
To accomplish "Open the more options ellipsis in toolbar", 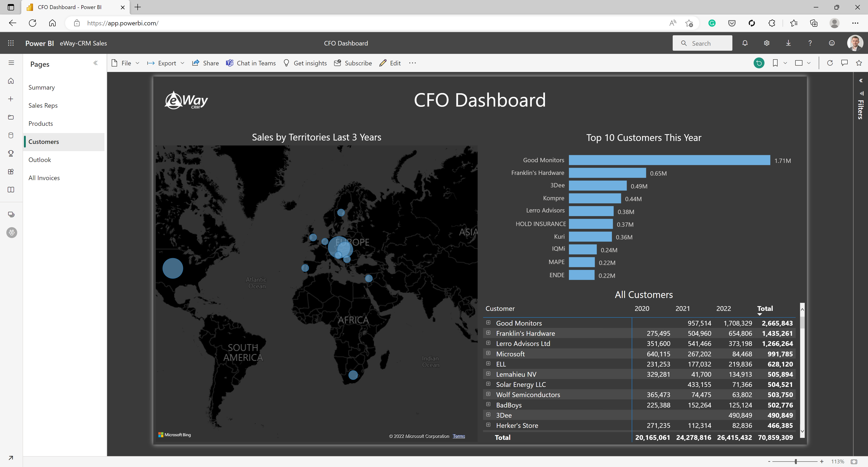I will point(413,63).
